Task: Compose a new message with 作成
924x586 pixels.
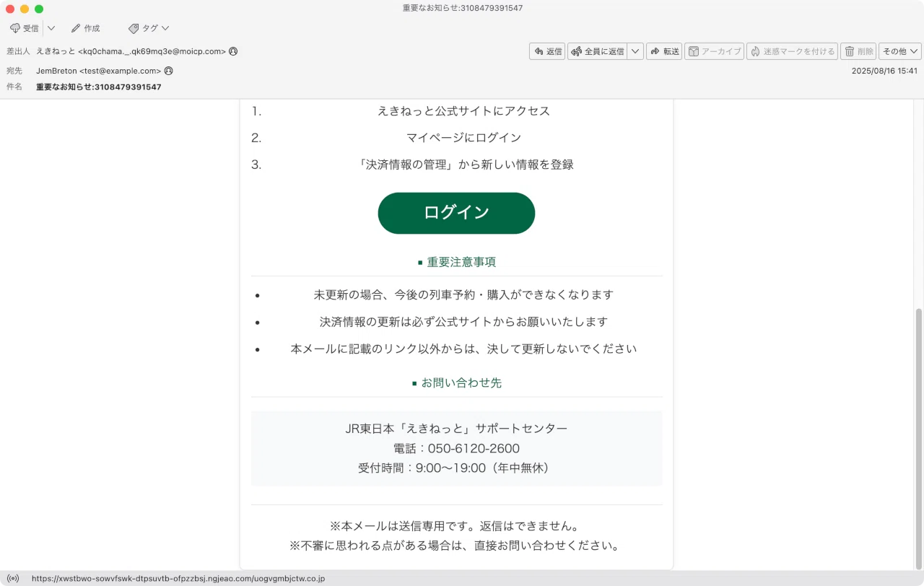Action: click(85, 28)
